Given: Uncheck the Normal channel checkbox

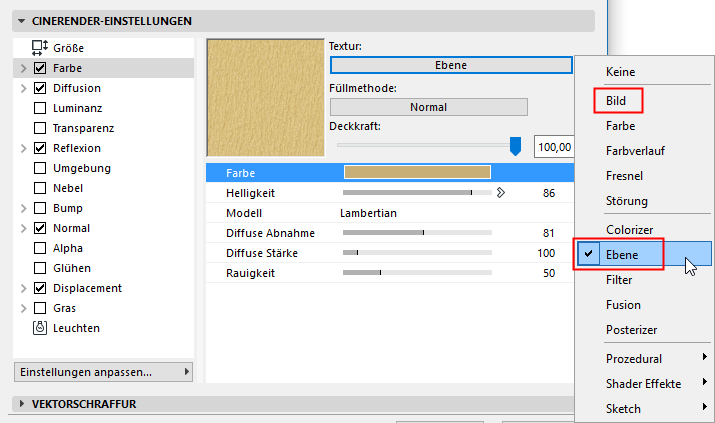Looking at the screenshot, I should [x=40, y=228].
